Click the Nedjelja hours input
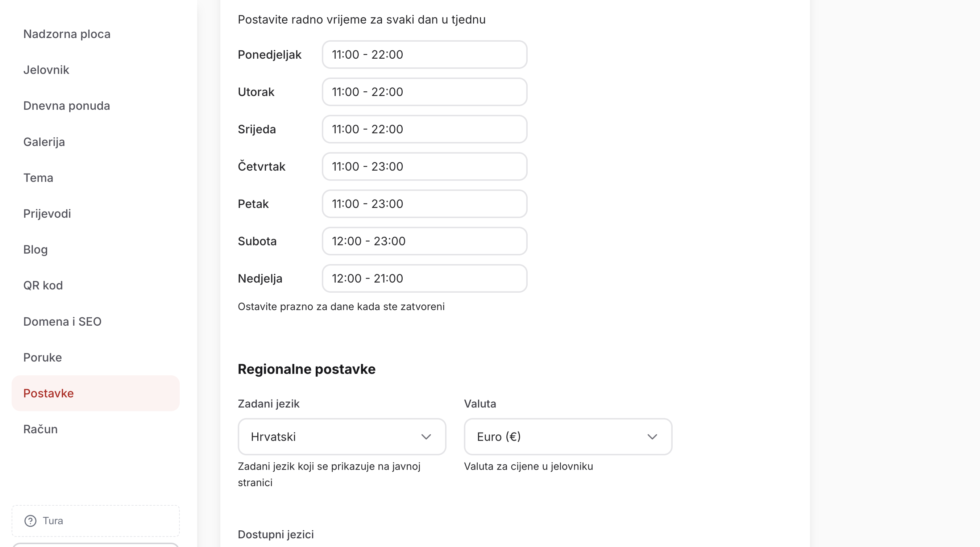 pyautogui.click(x=424, y=278)
